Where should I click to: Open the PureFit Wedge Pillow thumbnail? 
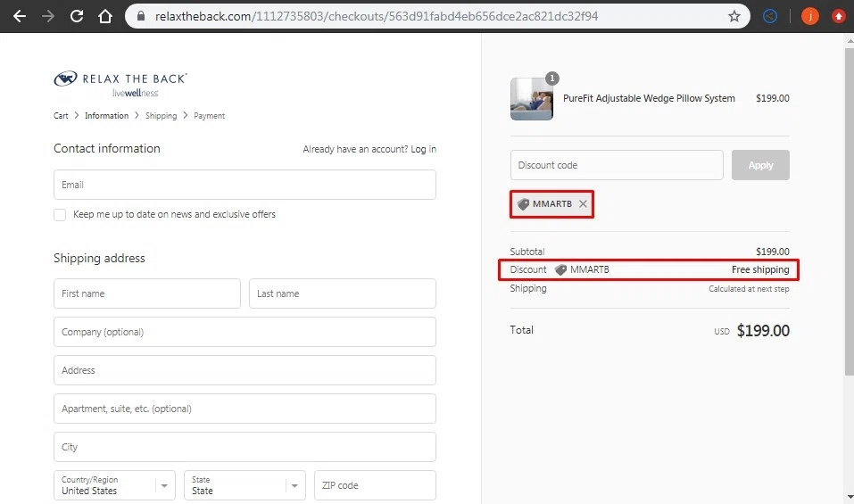tap(532, 99)
